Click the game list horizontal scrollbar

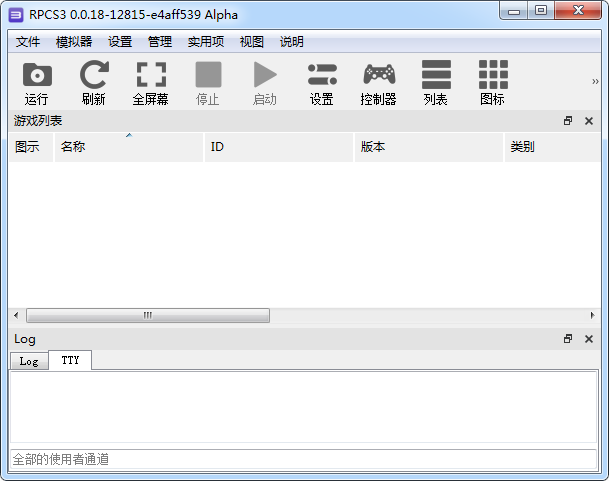click(148, 315)
